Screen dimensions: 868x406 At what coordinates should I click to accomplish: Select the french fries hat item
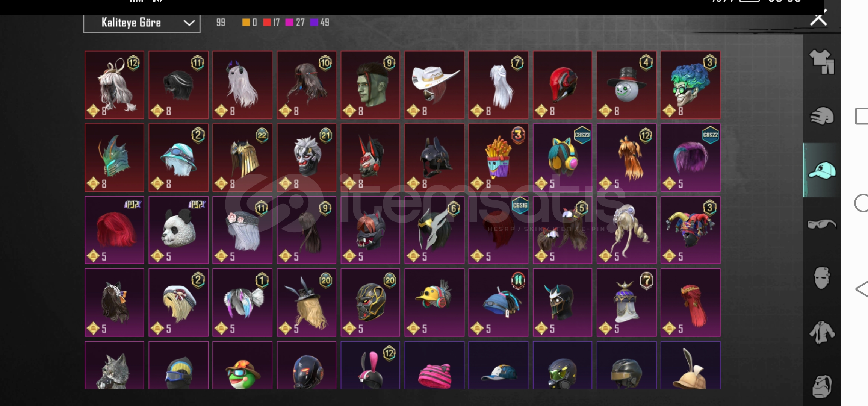[498, 158]
